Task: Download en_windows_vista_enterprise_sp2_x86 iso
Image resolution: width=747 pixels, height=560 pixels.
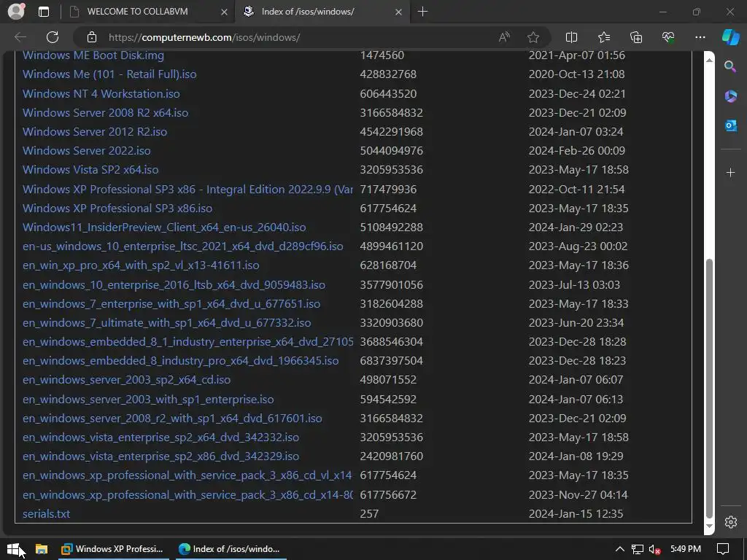Action: click(161, 457)
